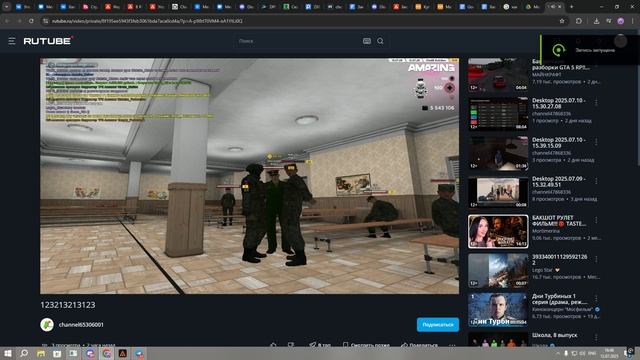Open options menu for Школа, 8 выпуск video
The image size is (640, 360).
point(596,338)
